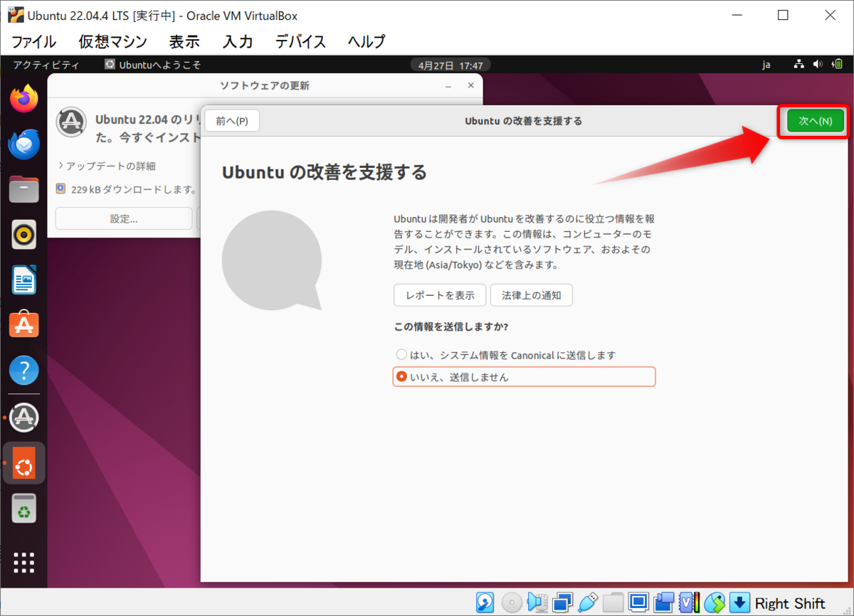Click VirtualBox optical disc status icon
Image resolution: width=854 pixels, height=616 pixels.
pyautogui.click(x=512, y=603)
